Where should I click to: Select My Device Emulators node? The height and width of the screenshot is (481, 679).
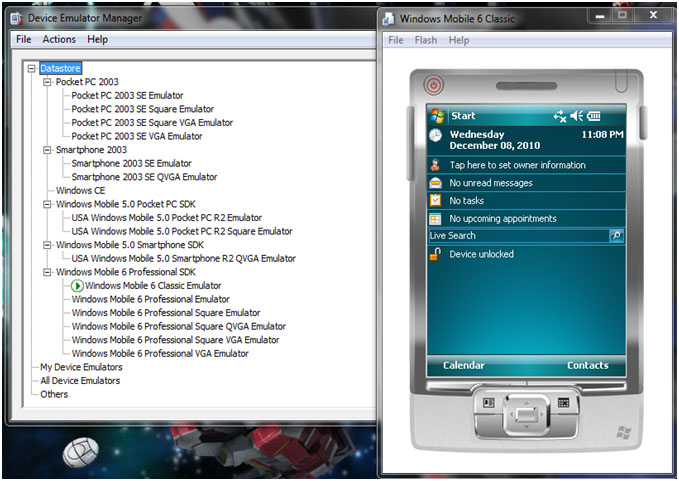coord(81,367)
